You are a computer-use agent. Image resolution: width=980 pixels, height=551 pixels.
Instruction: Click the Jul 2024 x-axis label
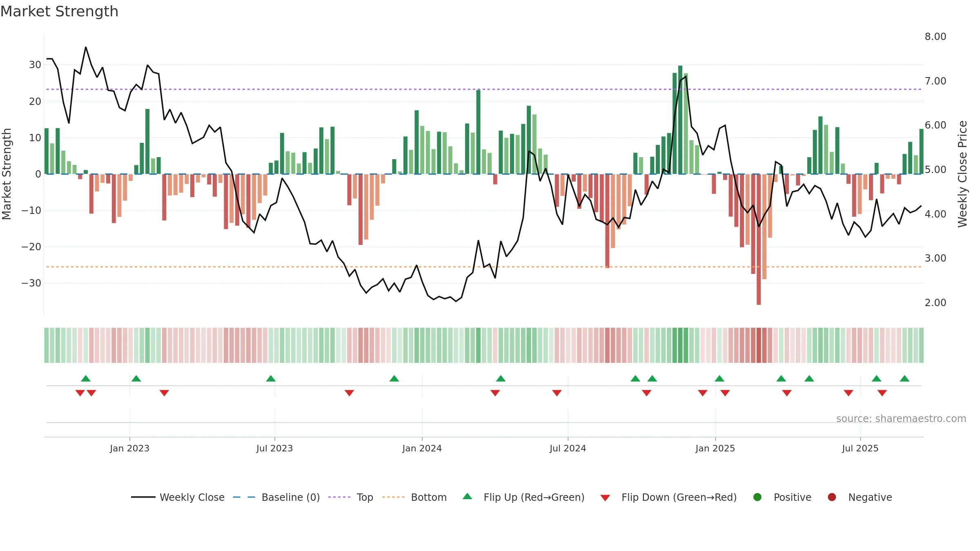[x=568, y=448]
